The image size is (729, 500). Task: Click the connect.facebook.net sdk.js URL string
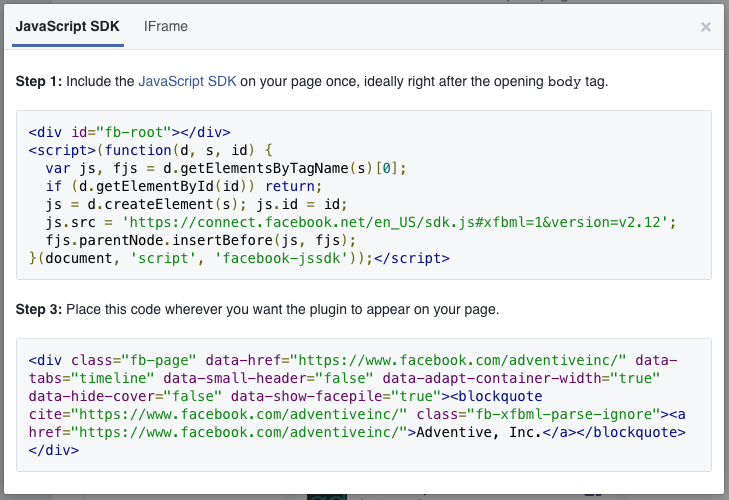click(x=395, y=222)
